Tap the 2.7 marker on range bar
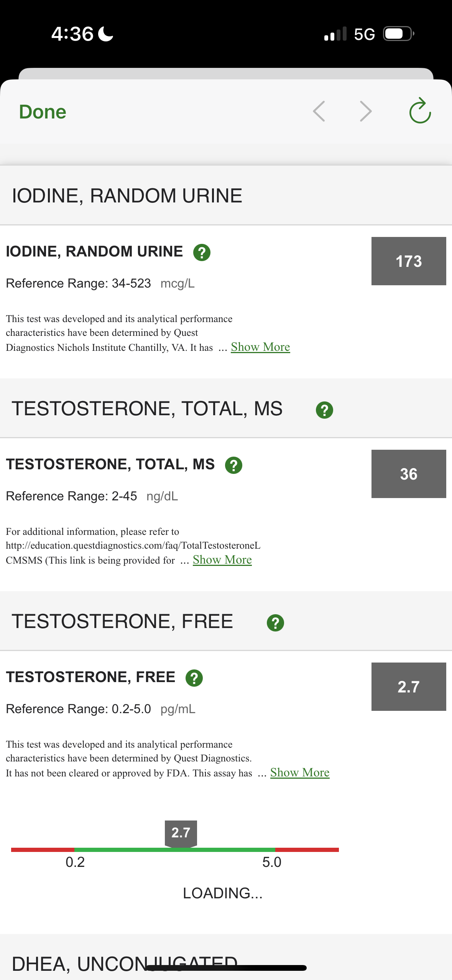The image size is (452, 980). (181, 833)
